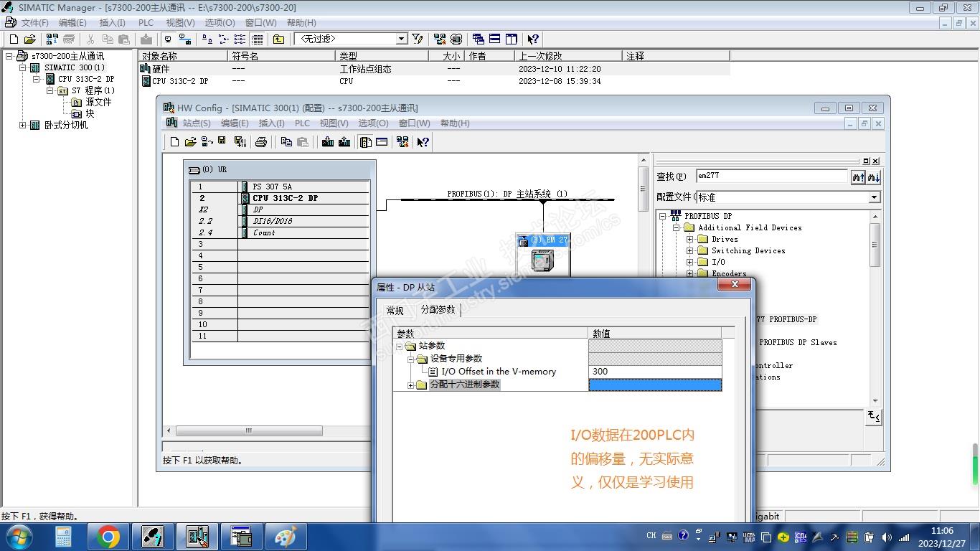
Task: Select DI16/DO16 module row in rack
Action: pyautogui.click(x=280, y=221)
